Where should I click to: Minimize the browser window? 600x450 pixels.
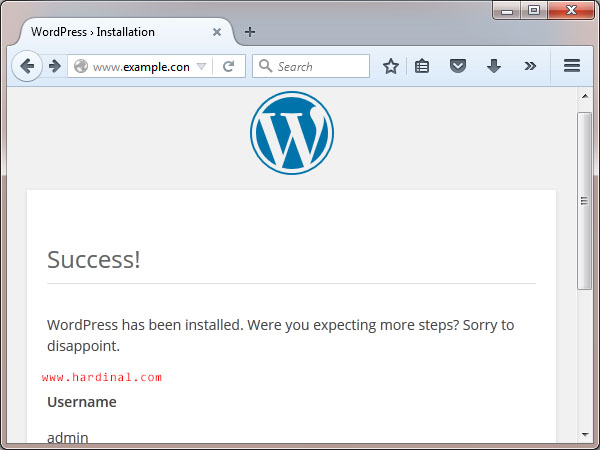tap(507, 11)
